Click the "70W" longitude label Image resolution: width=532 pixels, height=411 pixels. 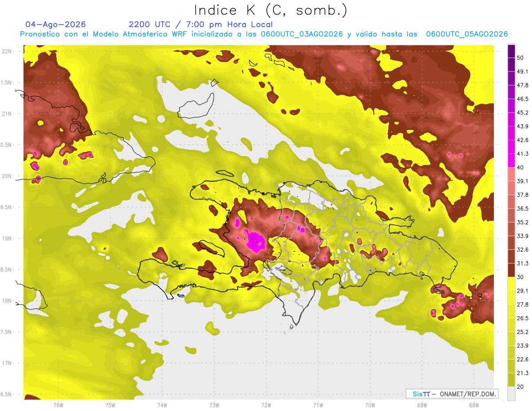click(x=370, y=405)
